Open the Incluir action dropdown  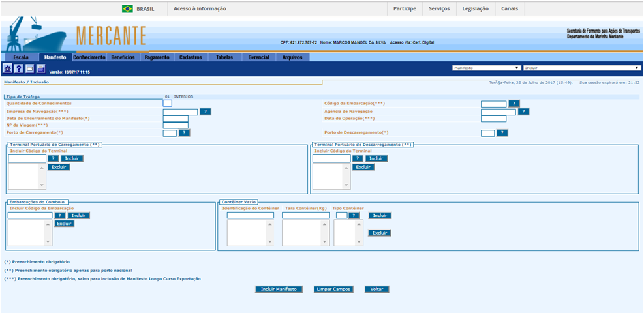582,68
